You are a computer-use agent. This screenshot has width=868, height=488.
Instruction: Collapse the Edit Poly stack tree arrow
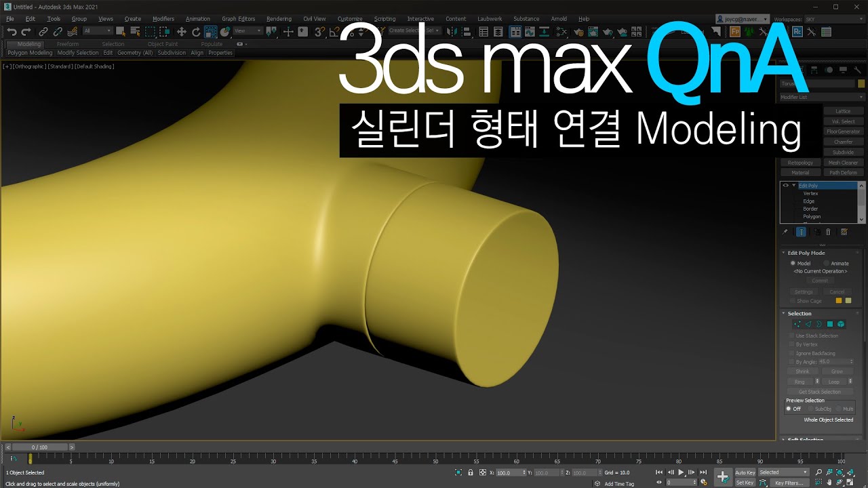click(x=794, y=186)
